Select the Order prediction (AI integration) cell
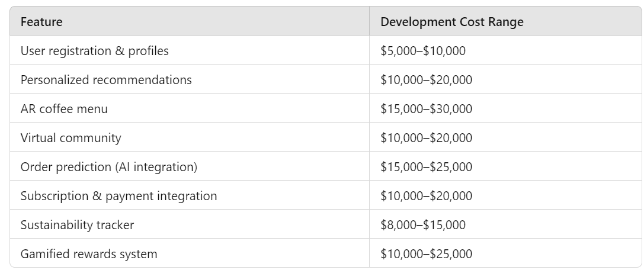Screen dimensions: 644x273 [x=108, y=167]
